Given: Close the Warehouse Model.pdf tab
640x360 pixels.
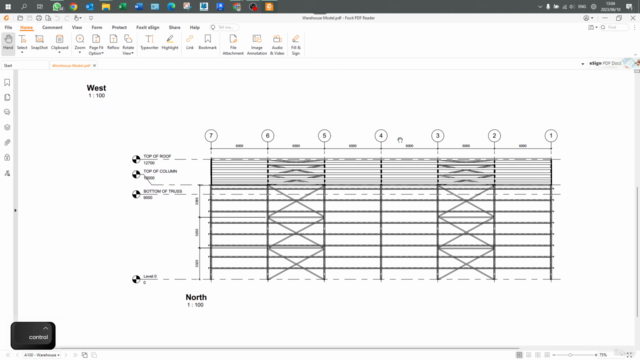Looking at the screenshot, I should click(x=94, y=65).
